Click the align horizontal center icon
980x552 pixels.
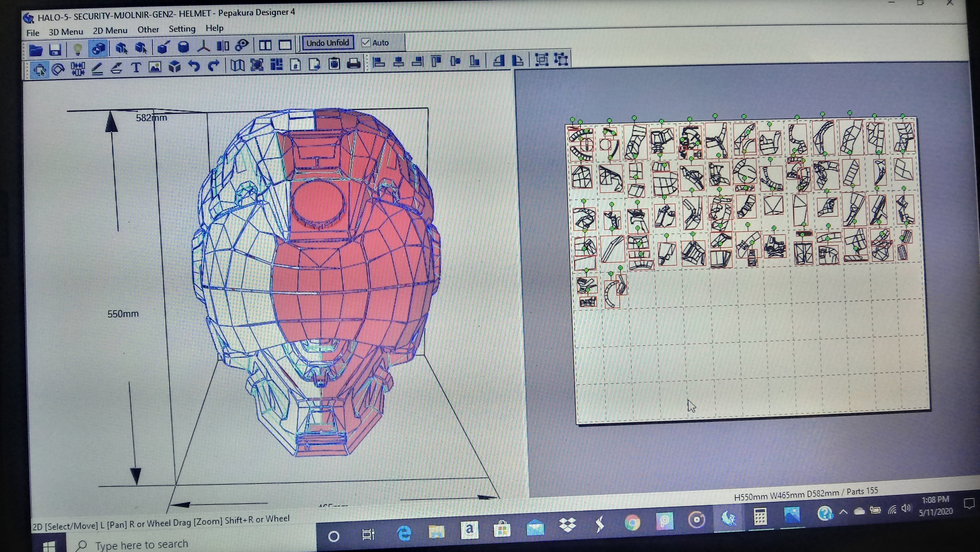pyautogui.click(x=398, y=62)
